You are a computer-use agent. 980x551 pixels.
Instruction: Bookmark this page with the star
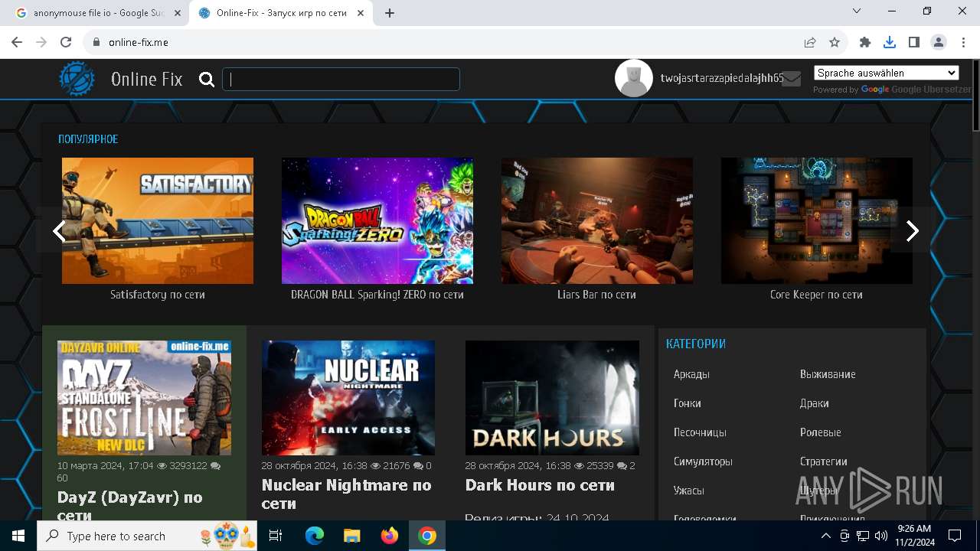point(835,43)
